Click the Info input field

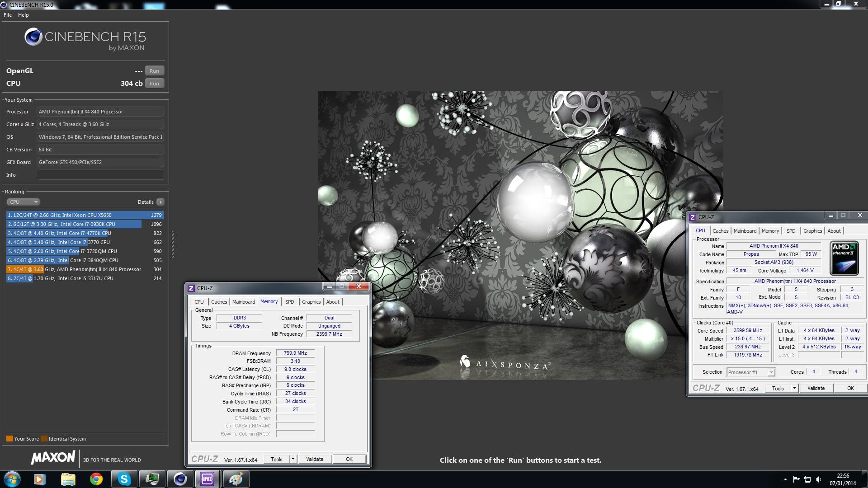(x=100, y=175)
